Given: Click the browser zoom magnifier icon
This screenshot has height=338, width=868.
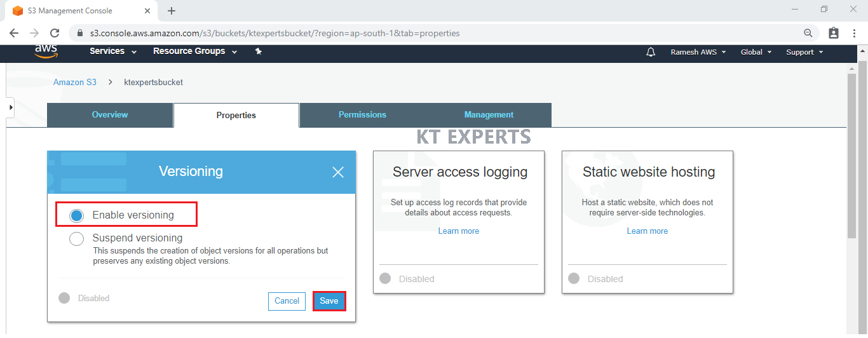Looking at the screenshot, I should coord(808,33).
